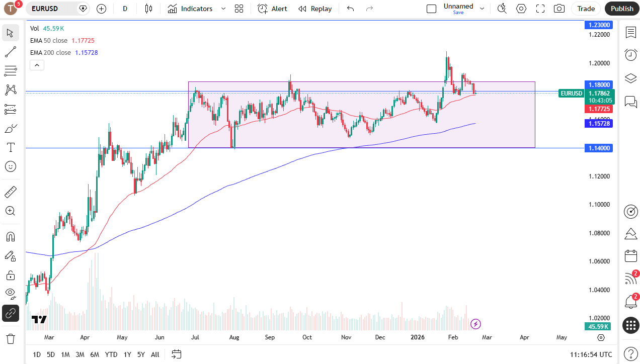640x364 pixels.
Task: Open the economic calendar panel
Action: (631, 256)
